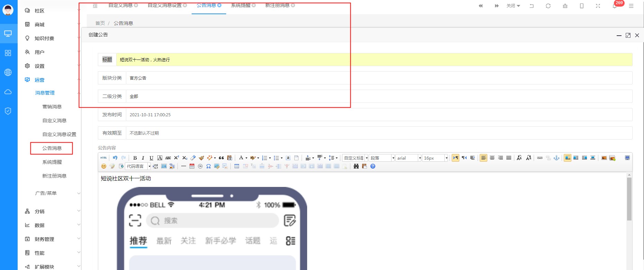Insert blockquote with the quote icon
This screenshot has height=270, width=644.
221,158
